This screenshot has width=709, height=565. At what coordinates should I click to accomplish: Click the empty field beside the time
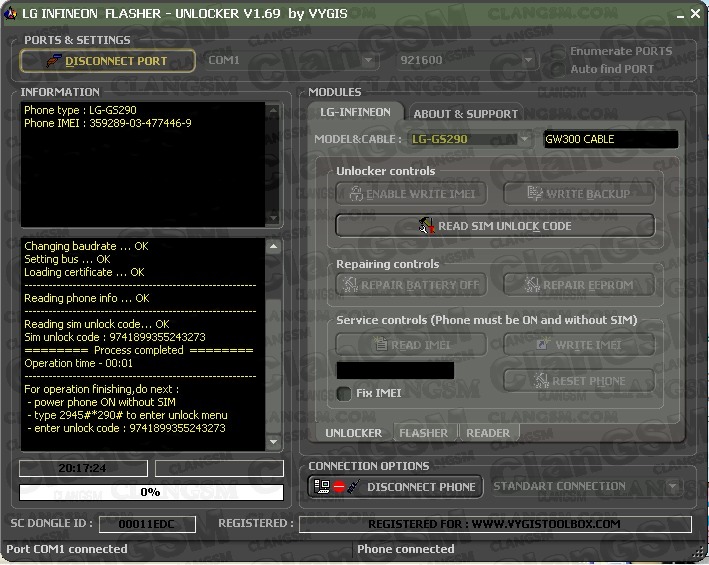click(x=219, y=468)
